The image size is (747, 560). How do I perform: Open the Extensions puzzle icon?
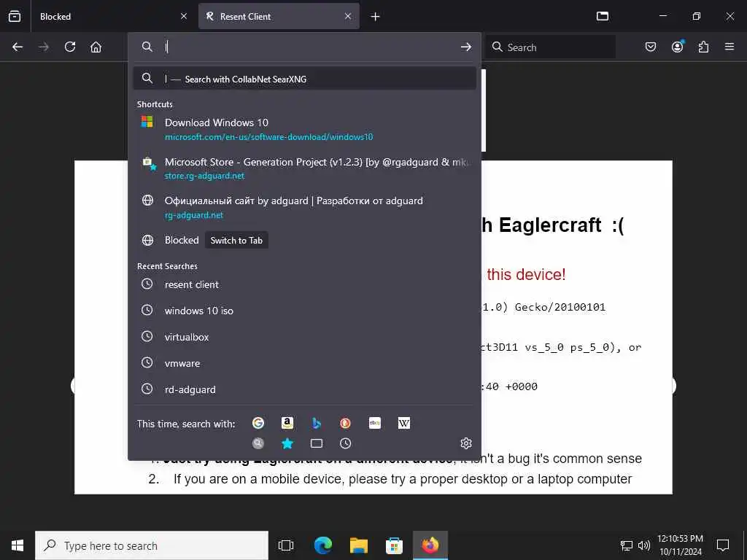(703, 47)
